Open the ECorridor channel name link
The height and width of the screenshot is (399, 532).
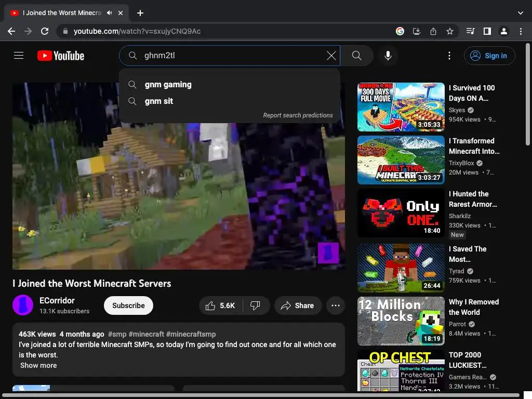tap(57, 301)
